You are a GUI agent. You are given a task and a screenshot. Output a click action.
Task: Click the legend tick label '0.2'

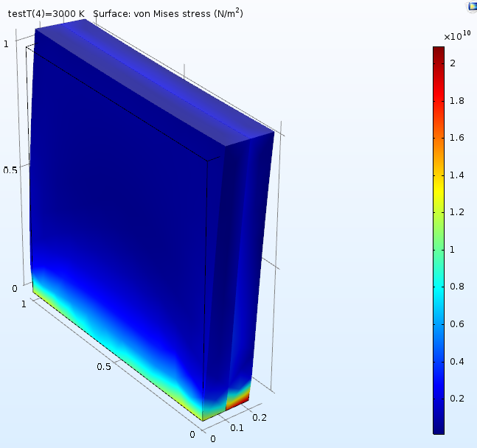pos(456,399)
